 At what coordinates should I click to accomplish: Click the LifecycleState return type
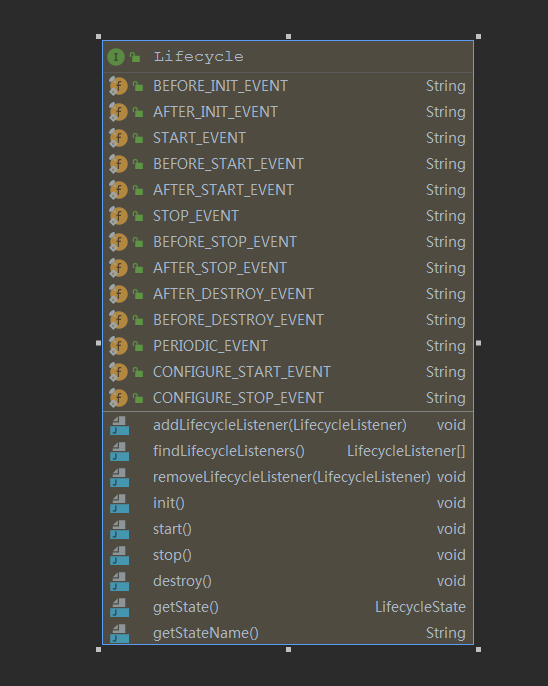coord(420,607)
